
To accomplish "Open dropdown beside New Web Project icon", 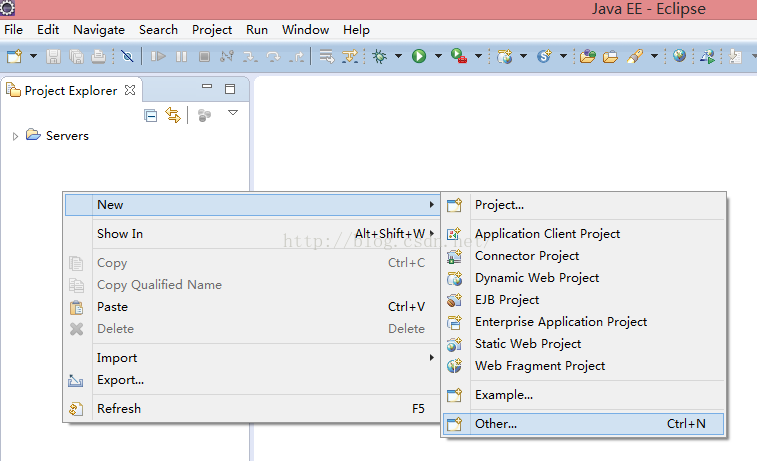I will pos(523,56).
